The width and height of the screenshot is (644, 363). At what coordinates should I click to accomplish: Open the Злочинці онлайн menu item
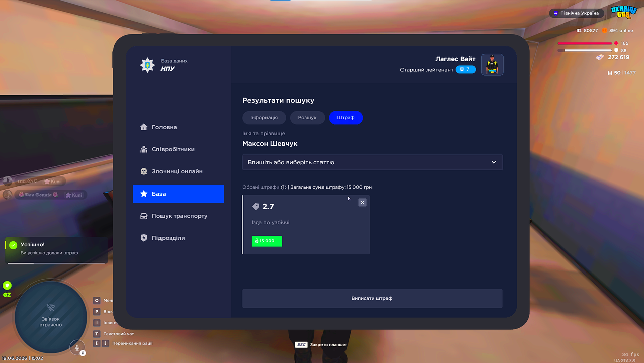click(179, 171)
